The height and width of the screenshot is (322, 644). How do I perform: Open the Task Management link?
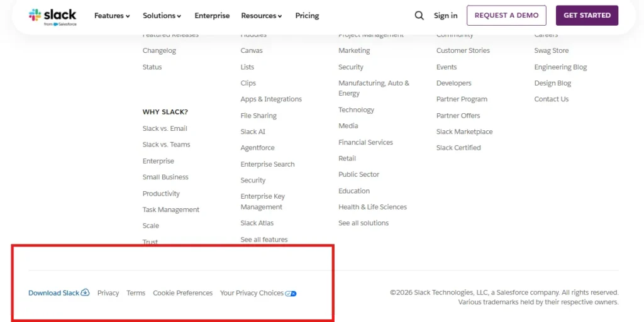[171, 209]
